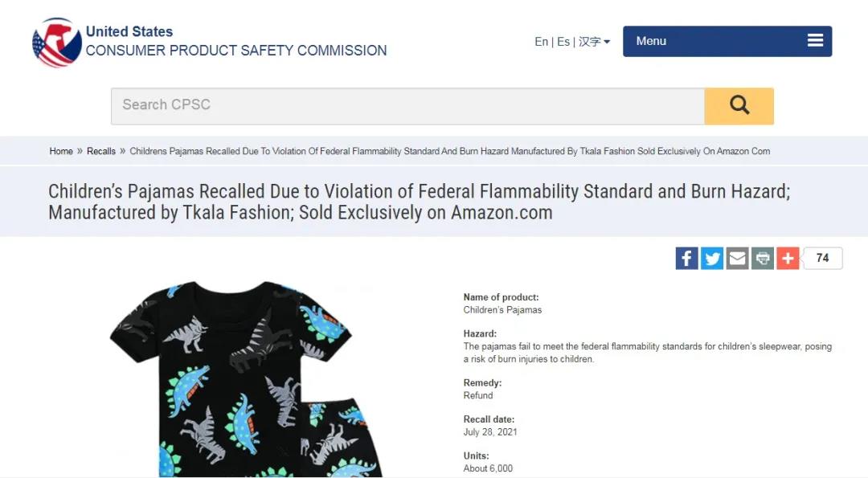The image size is (868, 478).
Task: Click the share count showing 74
Action: point(822,258)
